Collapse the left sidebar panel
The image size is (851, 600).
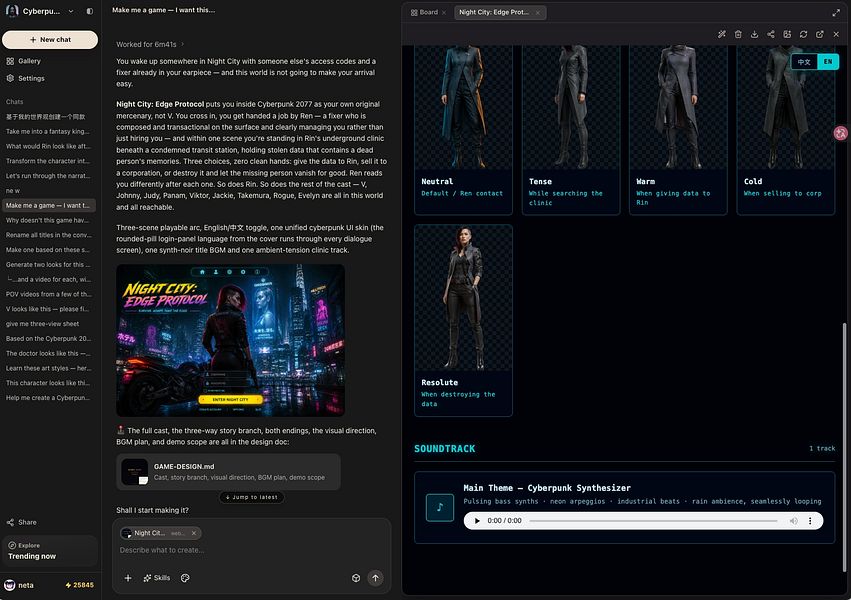90,11
